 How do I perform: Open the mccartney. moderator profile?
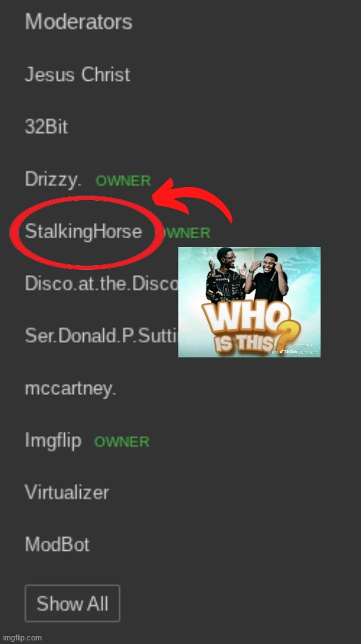point(71,388)
